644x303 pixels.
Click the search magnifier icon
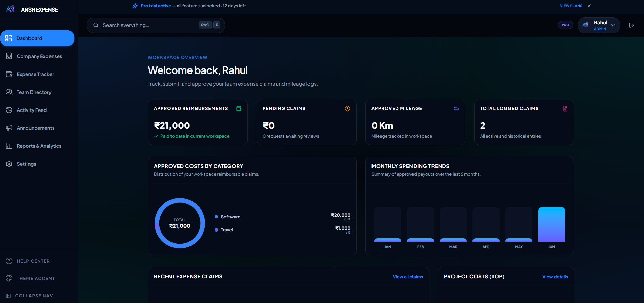pyautogui.click(x=96, y=25)
